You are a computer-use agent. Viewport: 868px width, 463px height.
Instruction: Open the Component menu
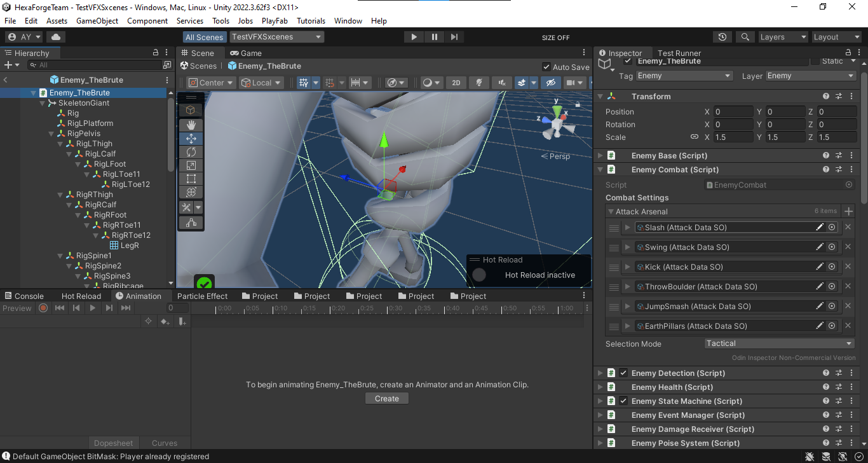click(147, 21)
